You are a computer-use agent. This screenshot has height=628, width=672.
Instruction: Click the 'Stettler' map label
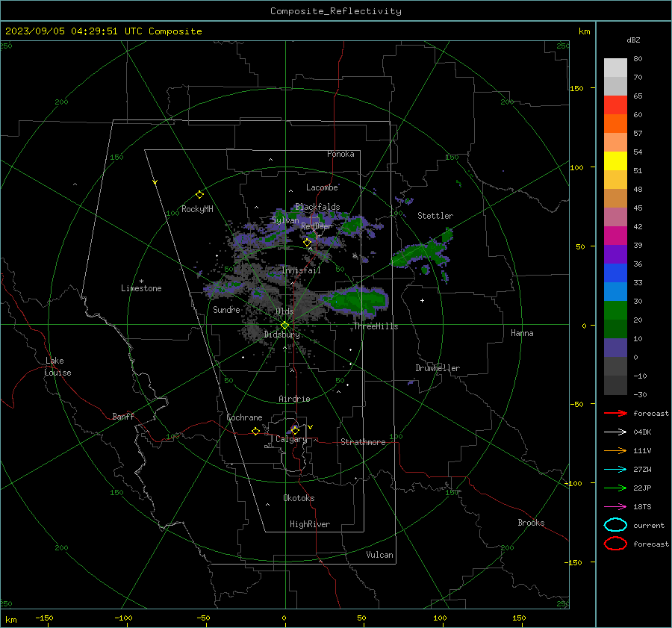435,216
